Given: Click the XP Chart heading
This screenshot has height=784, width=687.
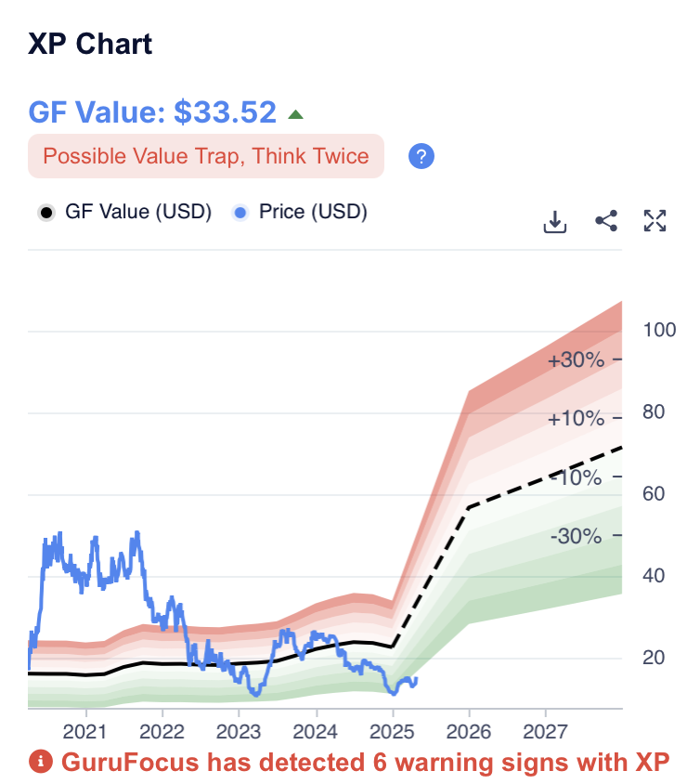Looking at the screenshot, I should [91, 44].
